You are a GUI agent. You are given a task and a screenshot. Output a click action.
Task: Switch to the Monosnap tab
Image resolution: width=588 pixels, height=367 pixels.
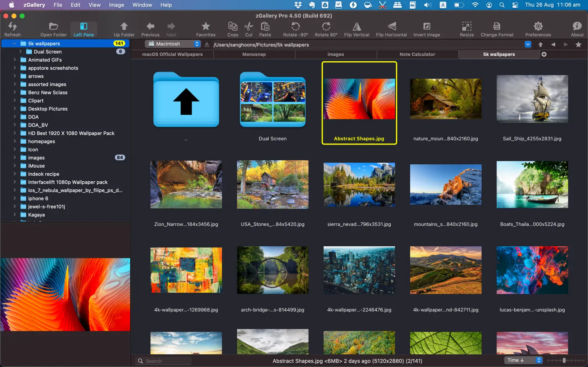point(254,54)
